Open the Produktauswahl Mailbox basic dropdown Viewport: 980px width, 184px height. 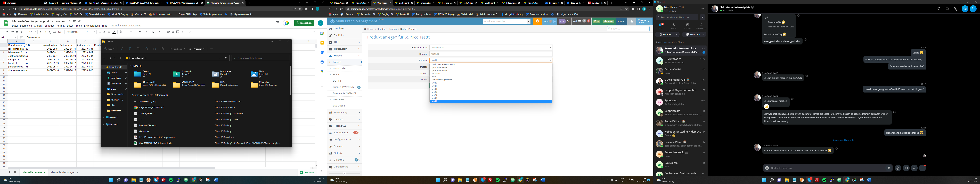(491, 48)
